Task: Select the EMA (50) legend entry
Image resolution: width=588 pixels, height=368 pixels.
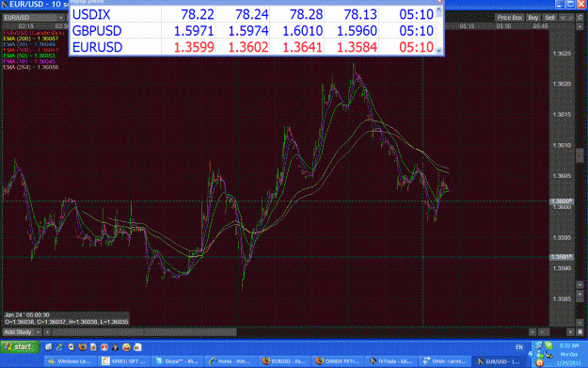Action: tap(29, 56)
